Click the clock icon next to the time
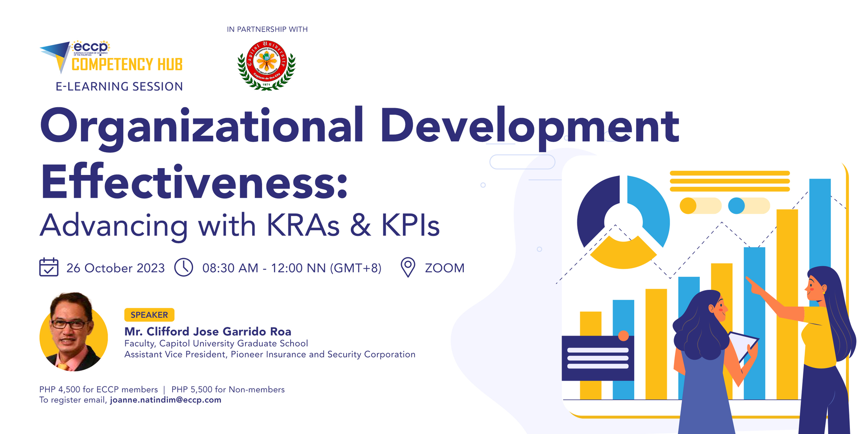The width and height of the screenshot is (868, 434). pos(184,268)
